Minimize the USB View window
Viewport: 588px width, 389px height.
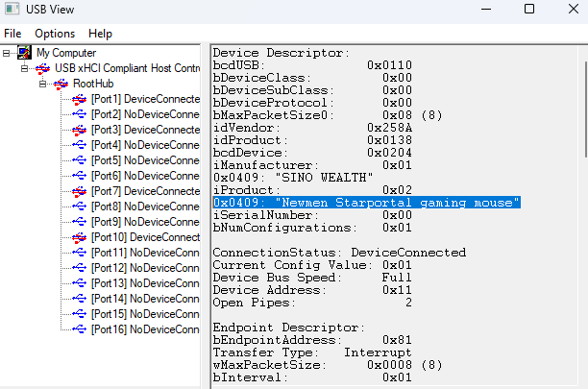pos(486,9)
